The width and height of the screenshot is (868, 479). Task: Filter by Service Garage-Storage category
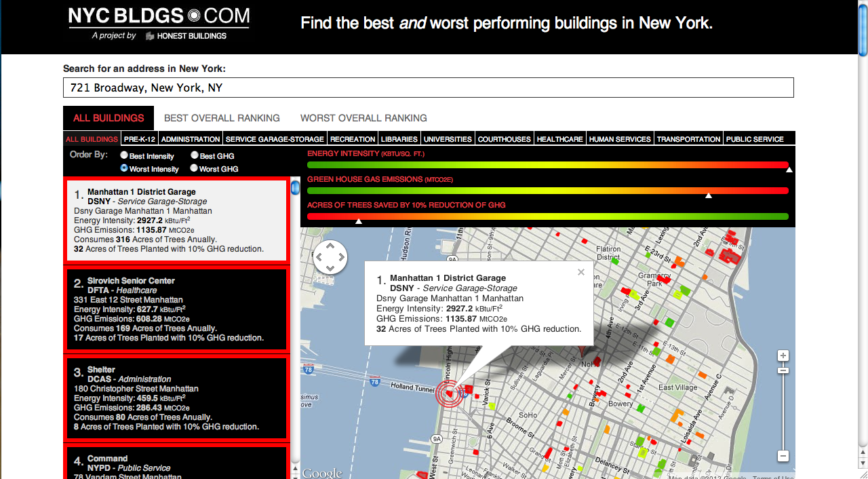[275, 139]
